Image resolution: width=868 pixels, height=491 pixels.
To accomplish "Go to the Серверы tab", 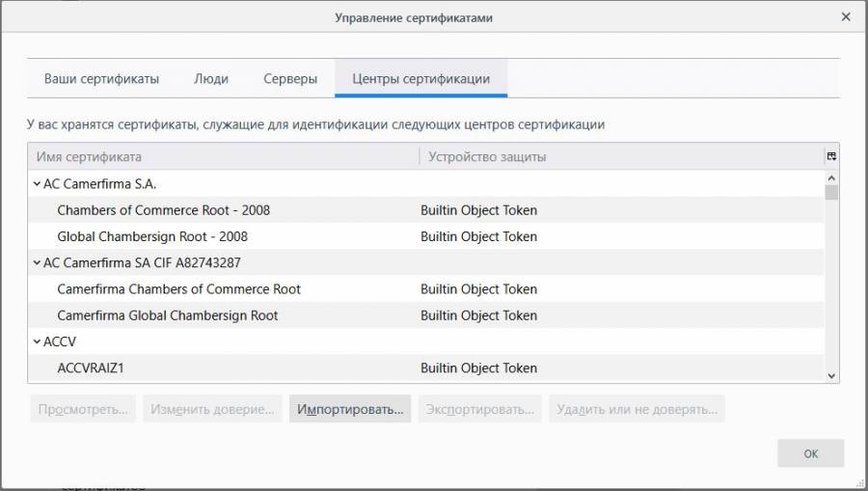I will [x=290, y=79].
